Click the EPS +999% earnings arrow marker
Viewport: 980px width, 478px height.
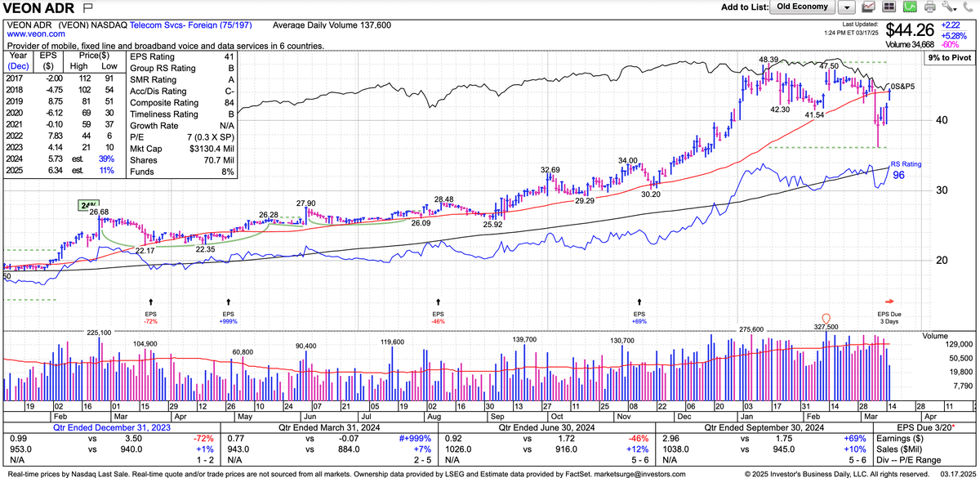click(228, 302)
